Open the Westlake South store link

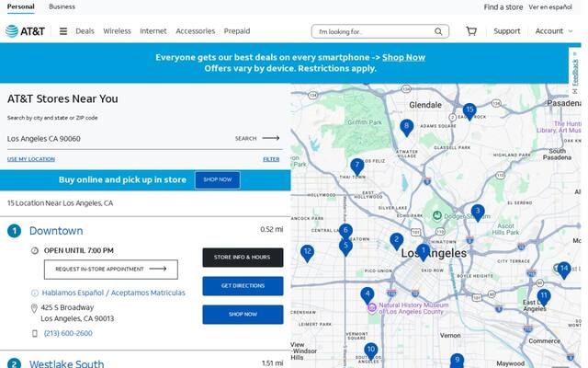click(67, 363)
